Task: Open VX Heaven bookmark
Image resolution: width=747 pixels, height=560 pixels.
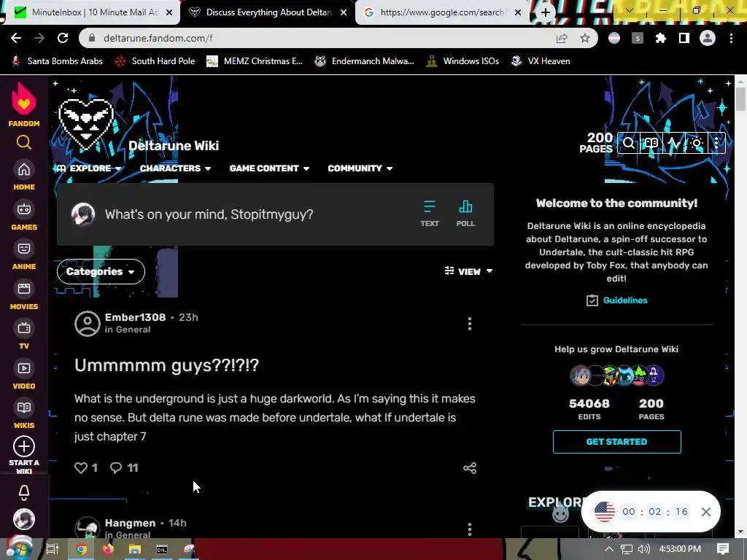Action: point(541,61)
